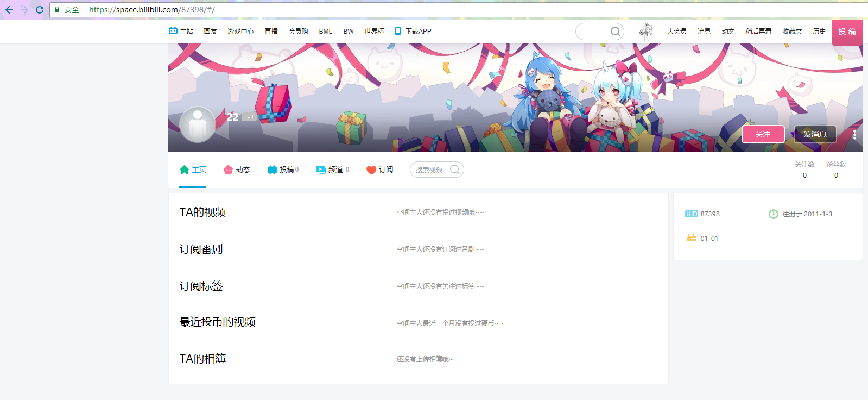Click the 下载APP download link
Viewport: 868px width, 400px height.
[413, 32]
